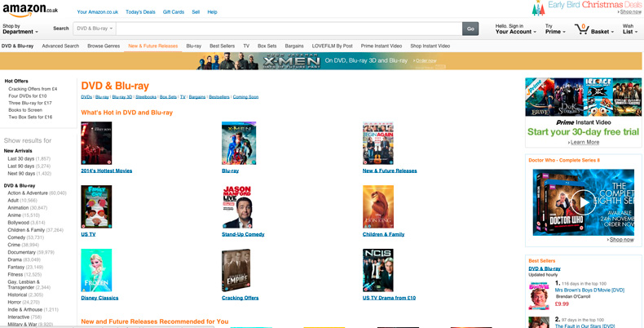Filter by Last 30 days new arrivals
The width and height of the screenshot is (644, 328).
29,158
